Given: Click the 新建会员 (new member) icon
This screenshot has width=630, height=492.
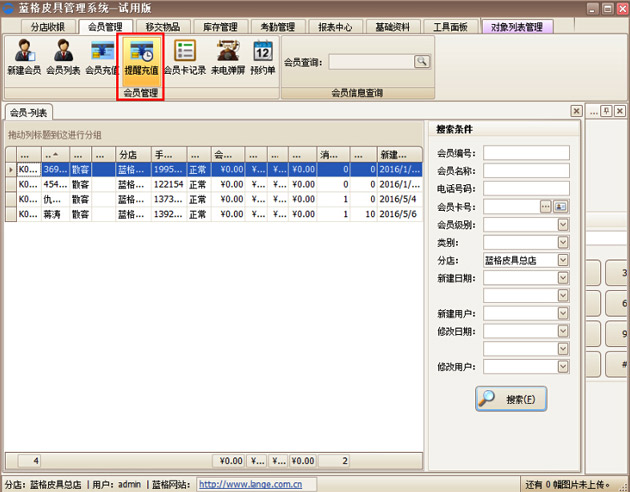Looking at the screenshot, I should click(23, 56).
